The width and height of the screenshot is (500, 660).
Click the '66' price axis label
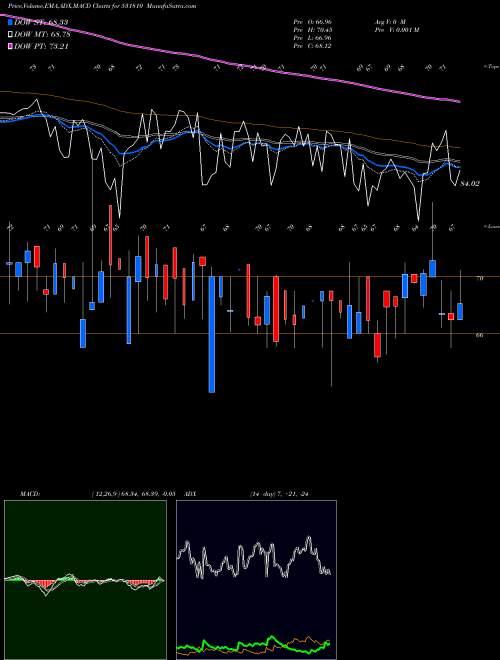(x=479, y=335)
